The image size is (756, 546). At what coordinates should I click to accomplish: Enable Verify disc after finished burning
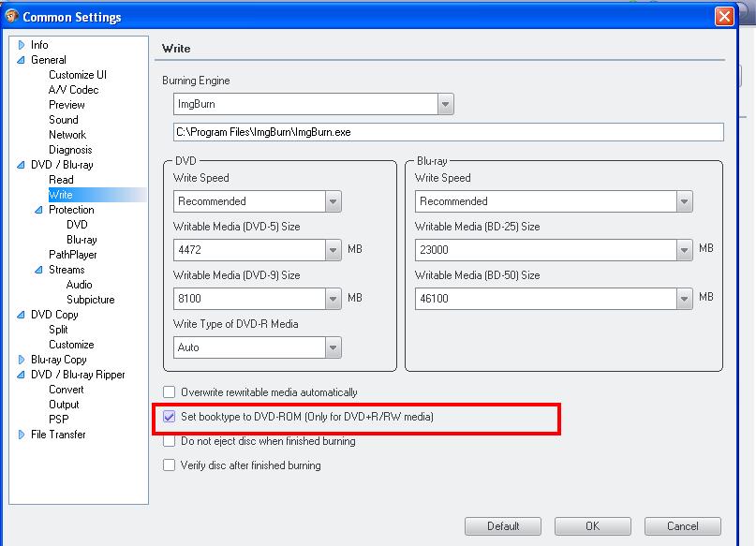(x=170, y=465)
